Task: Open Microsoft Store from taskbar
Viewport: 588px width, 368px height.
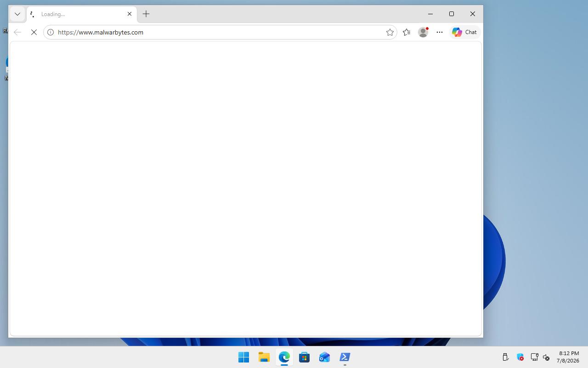Action: [x=304, y=357]
